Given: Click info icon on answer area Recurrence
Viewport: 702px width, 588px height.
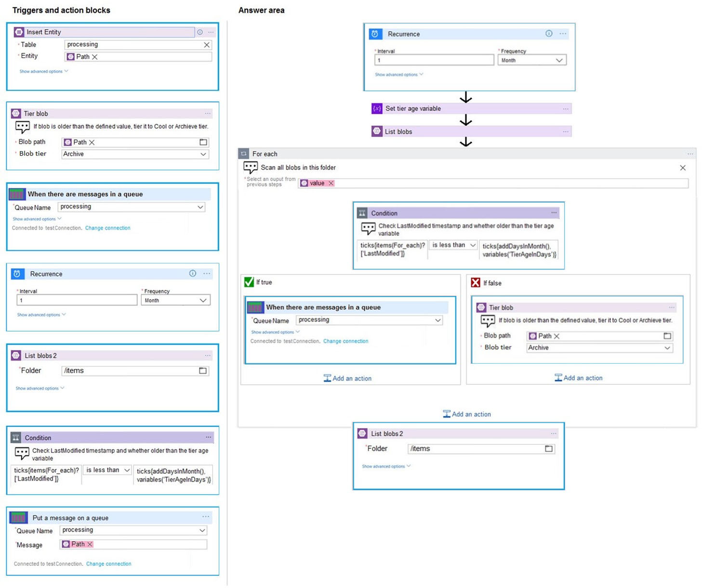Looking at the screenshot, I should [x=548, y=34].
